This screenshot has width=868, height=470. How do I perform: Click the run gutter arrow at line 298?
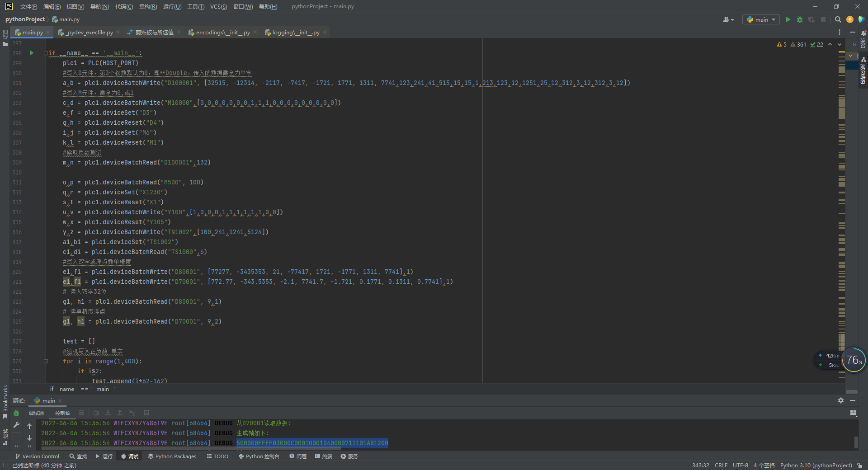pos(32,53)
